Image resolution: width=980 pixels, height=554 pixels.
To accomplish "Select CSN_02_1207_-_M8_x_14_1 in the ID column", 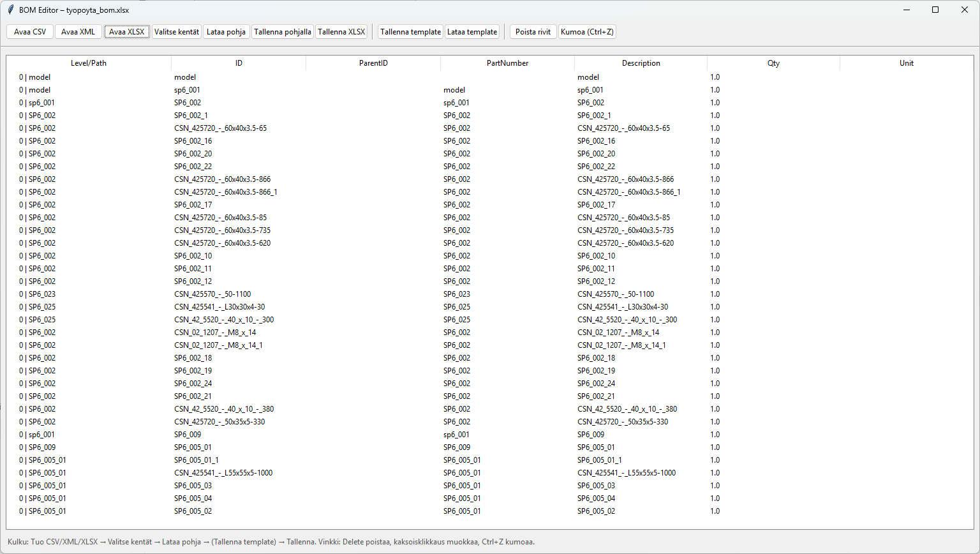I will [x=218, y=345].
